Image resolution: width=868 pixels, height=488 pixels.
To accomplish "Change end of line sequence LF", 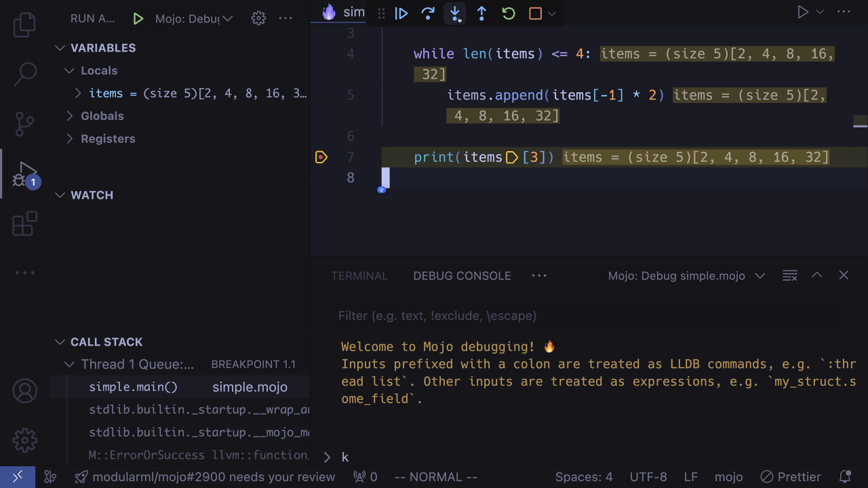I will (x=691, y=477).
